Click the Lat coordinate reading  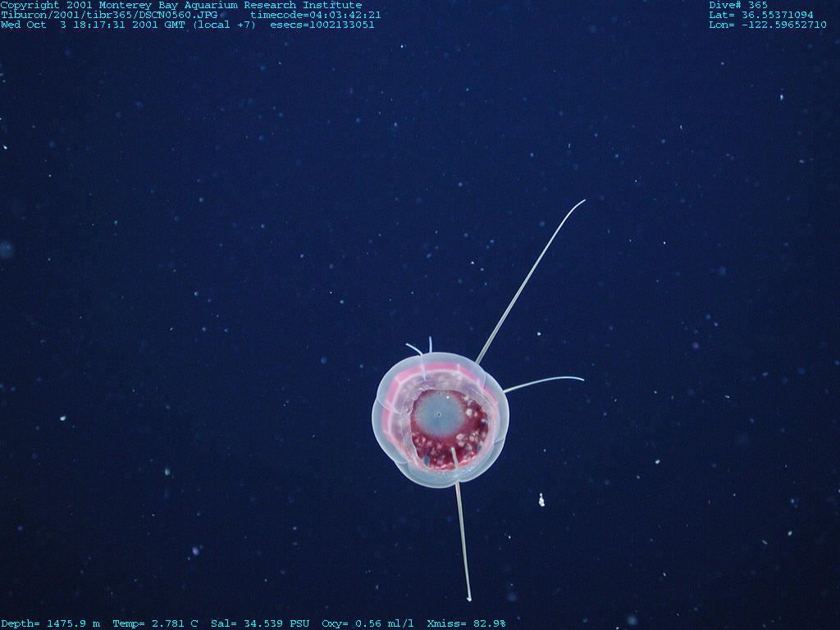click(761, 15)
